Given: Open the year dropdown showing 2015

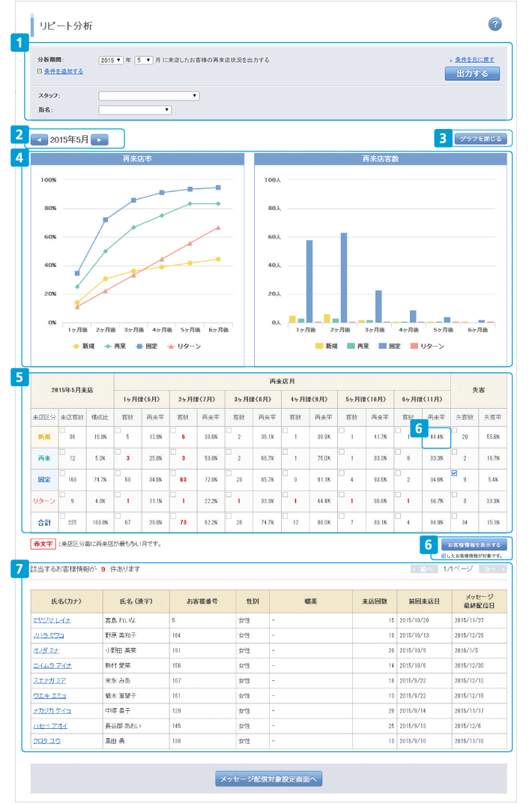Looking at the screenshot, I should pyautogui.click(x=111, y=60).
